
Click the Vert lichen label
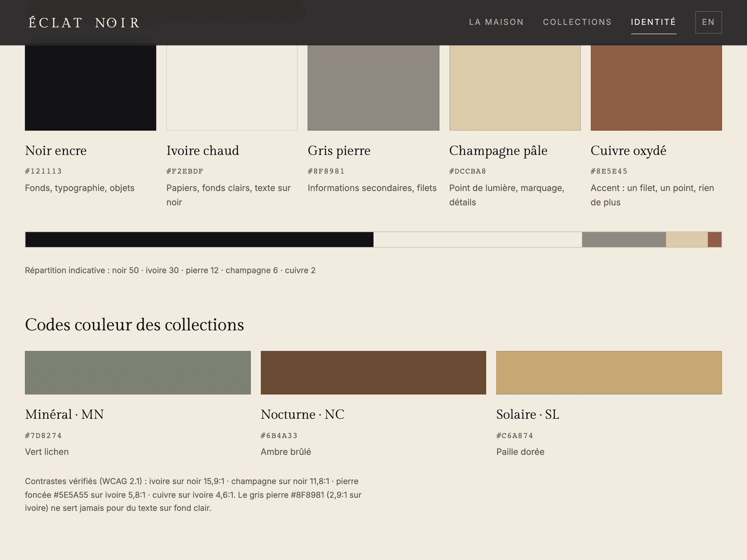pos(47,452)
